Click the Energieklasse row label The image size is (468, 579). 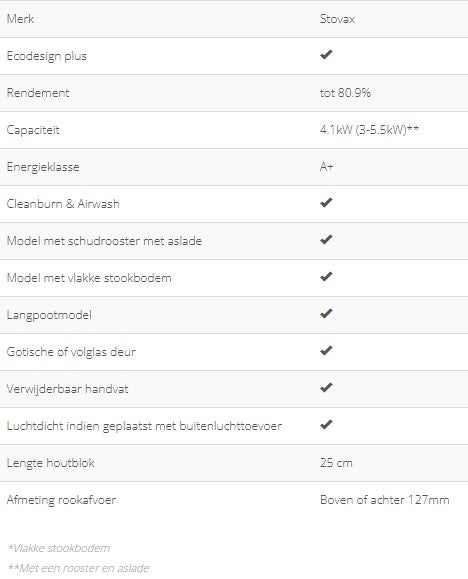pos(43,167)
